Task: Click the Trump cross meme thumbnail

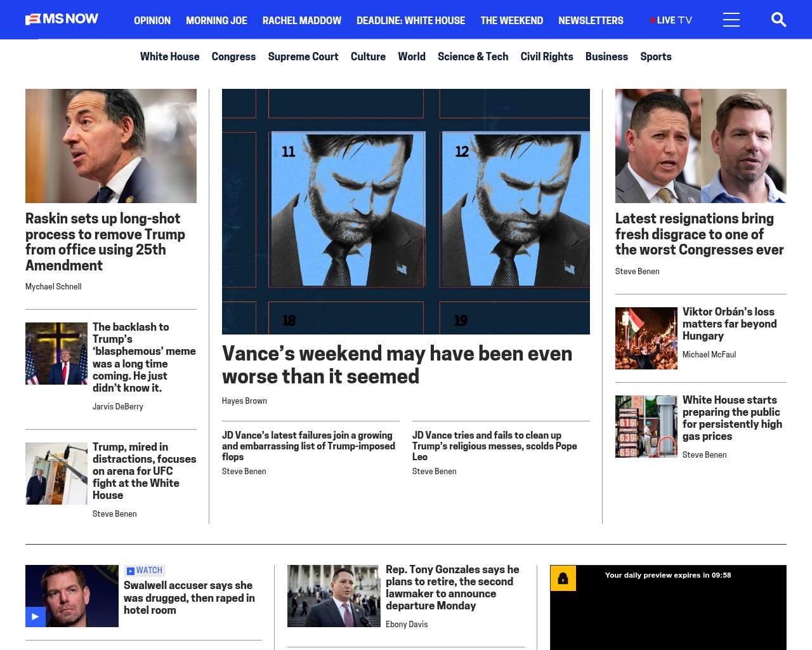Action: [x=56, y=354]
